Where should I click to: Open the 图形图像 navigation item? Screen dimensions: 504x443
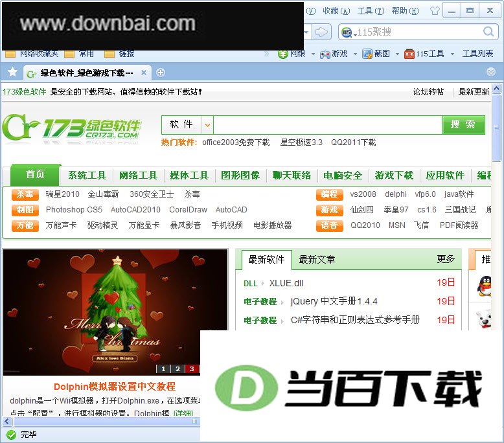pyautogui.click(x=240, y=176)
